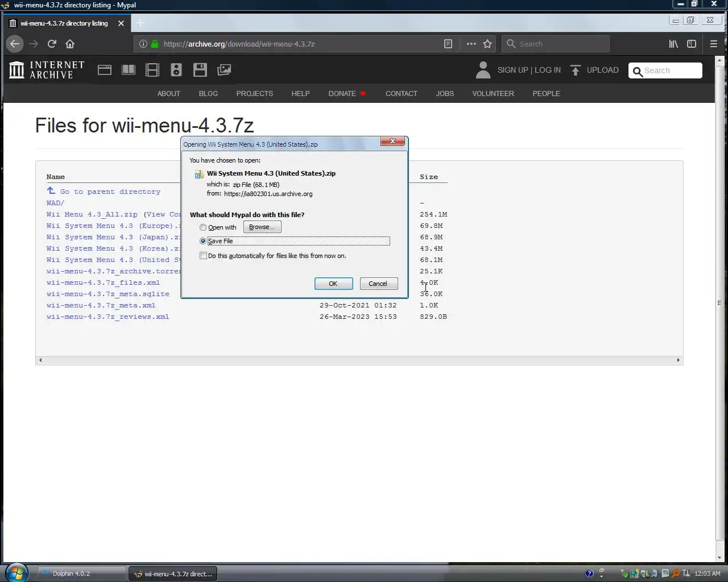Viewport: 728px width, 582px height.
Task: Open the Audio speaker icon
Action: (176, 70)
